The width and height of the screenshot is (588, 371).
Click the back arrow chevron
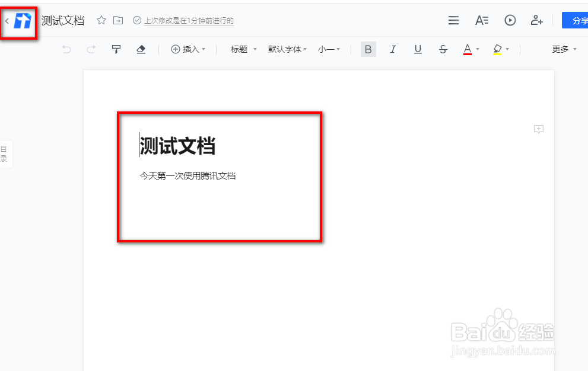tap(7, 21)
